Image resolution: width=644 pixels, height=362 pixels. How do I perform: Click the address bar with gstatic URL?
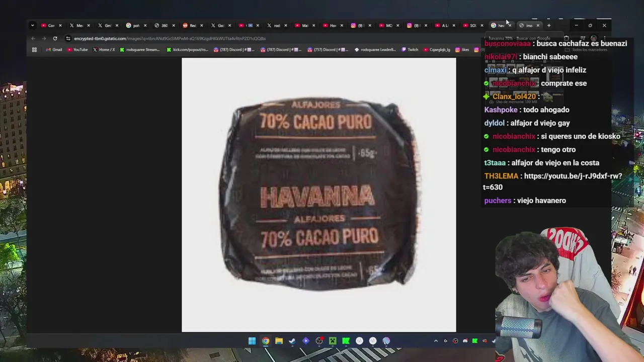[x=272, y=38]
